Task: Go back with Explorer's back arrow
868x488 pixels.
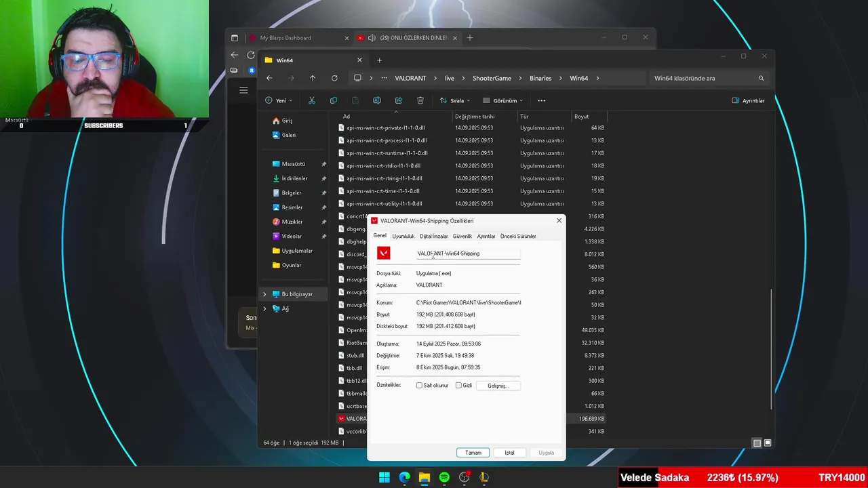Action: point(269,78)
